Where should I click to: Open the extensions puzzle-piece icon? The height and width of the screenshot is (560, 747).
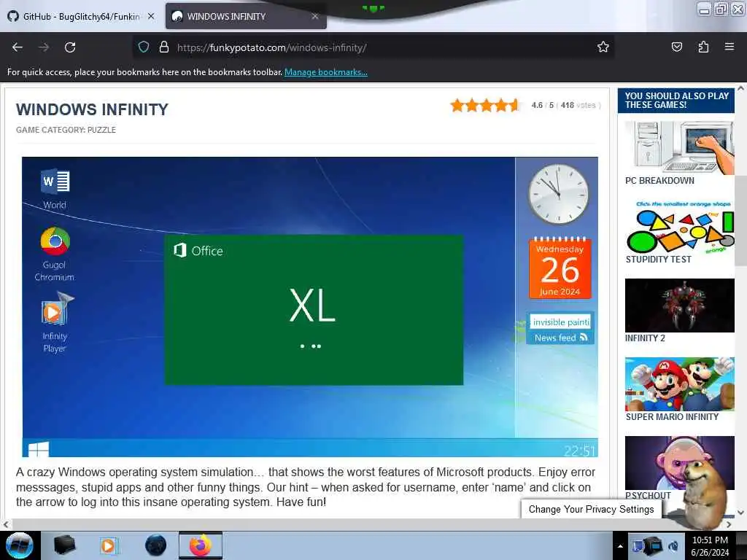703,47
